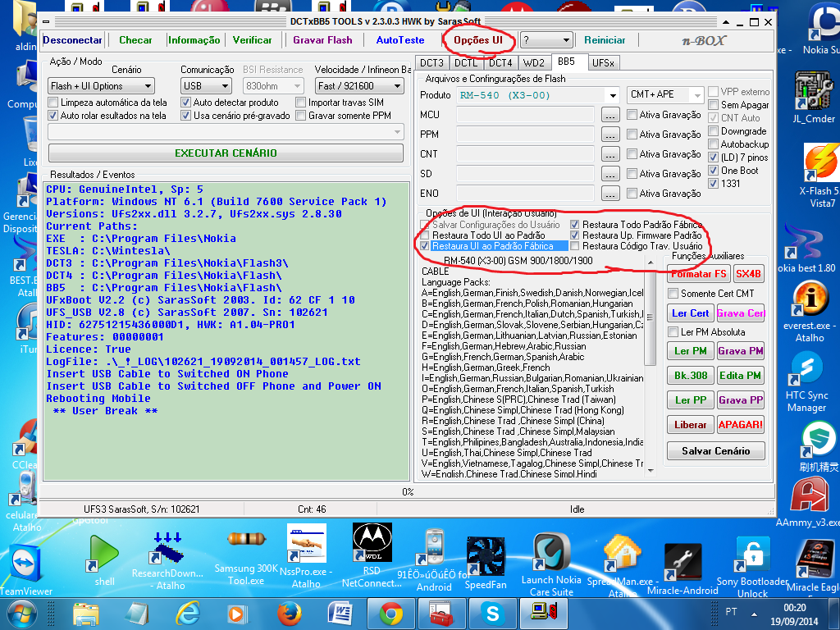Open the Windows Start menu

22,614
